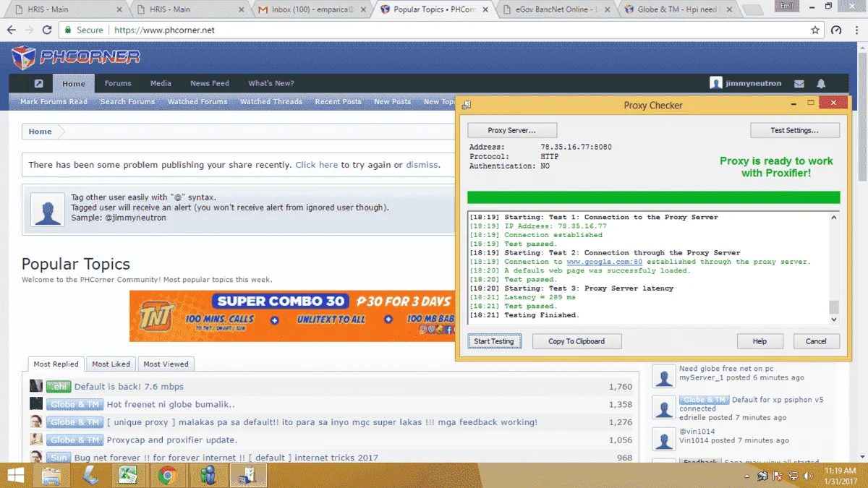Click the Proxy Server... button
868x488 pixels.
pyautogui.click(x=512, y=130)
